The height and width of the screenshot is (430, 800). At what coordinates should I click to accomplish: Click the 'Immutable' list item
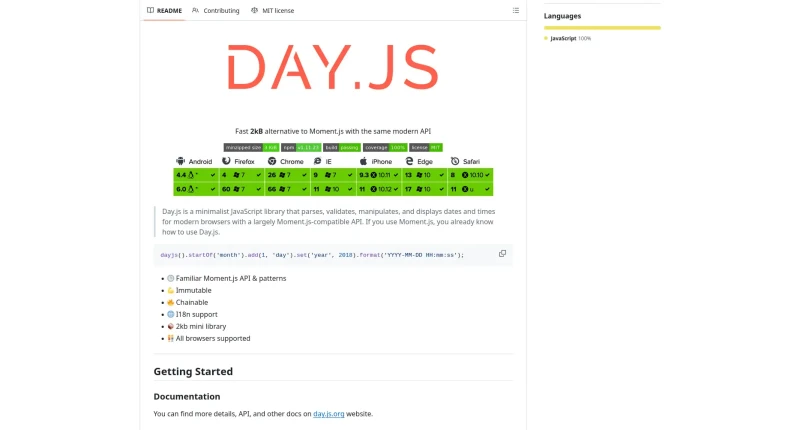pyautogui.click(x=193, y=290)
